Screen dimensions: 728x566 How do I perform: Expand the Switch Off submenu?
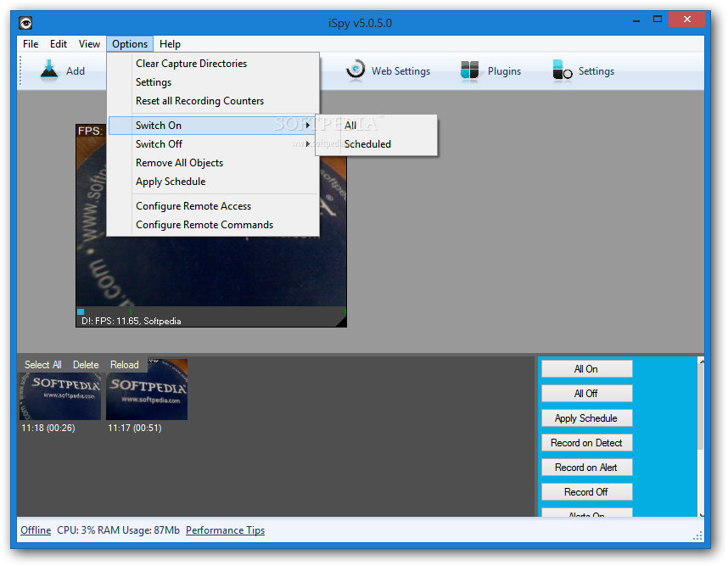213,144
